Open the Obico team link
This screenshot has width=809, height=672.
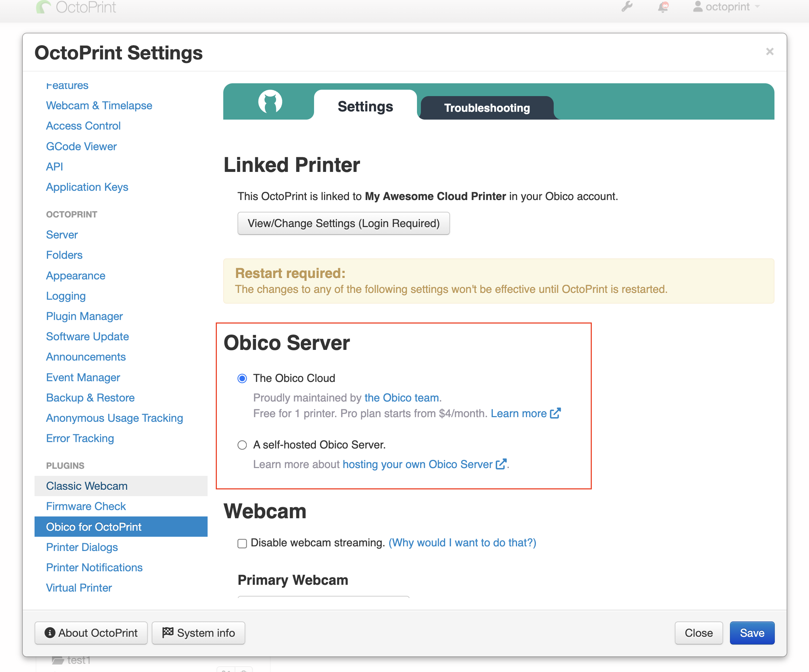coord(401,398)
